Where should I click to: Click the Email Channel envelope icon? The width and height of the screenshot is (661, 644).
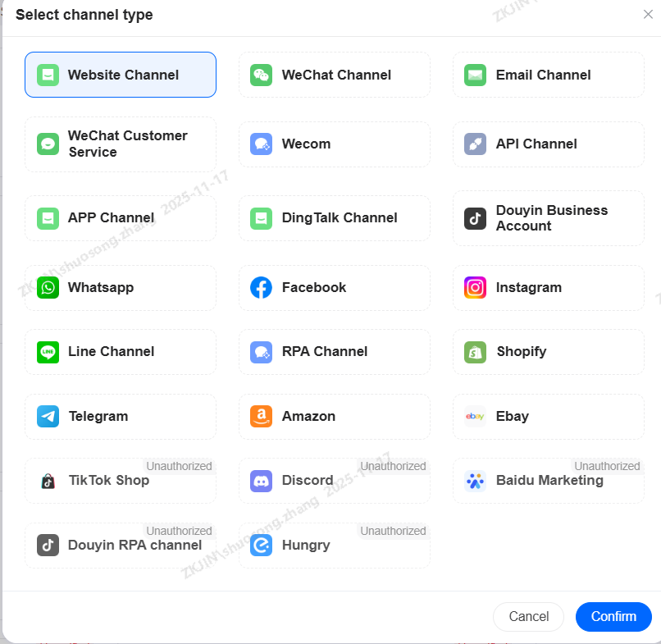(475, 75)
